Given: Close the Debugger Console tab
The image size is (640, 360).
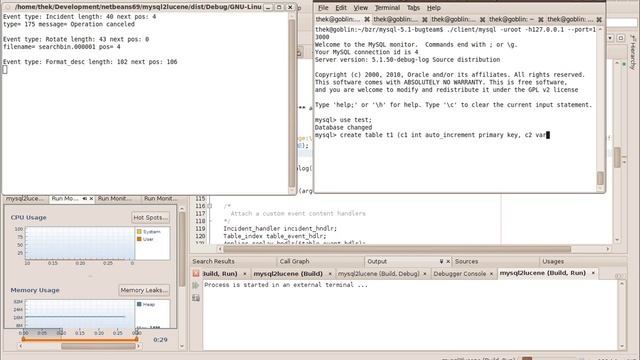Looking at the screenshot, I should click(x=491, y=273).
